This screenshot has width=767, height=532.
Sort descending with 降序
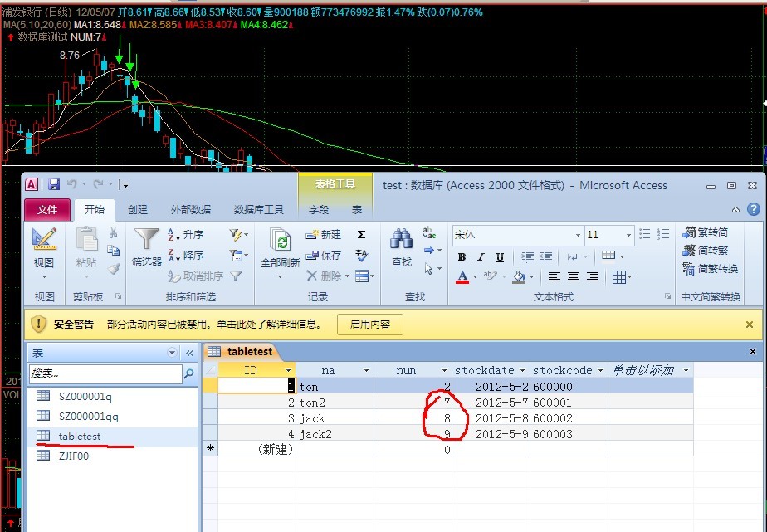pos(185,255)
